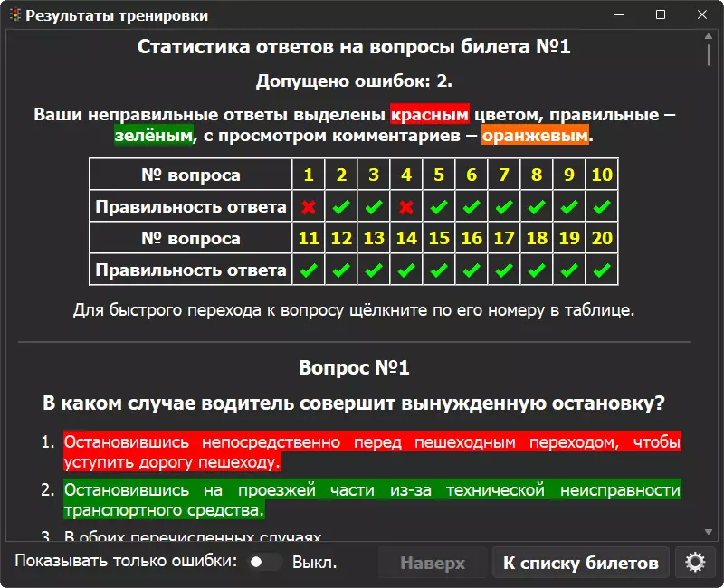The width and height of the screenshot is (724, 588).
Task: Click the green checkmark under question 6
Action: 472,207
